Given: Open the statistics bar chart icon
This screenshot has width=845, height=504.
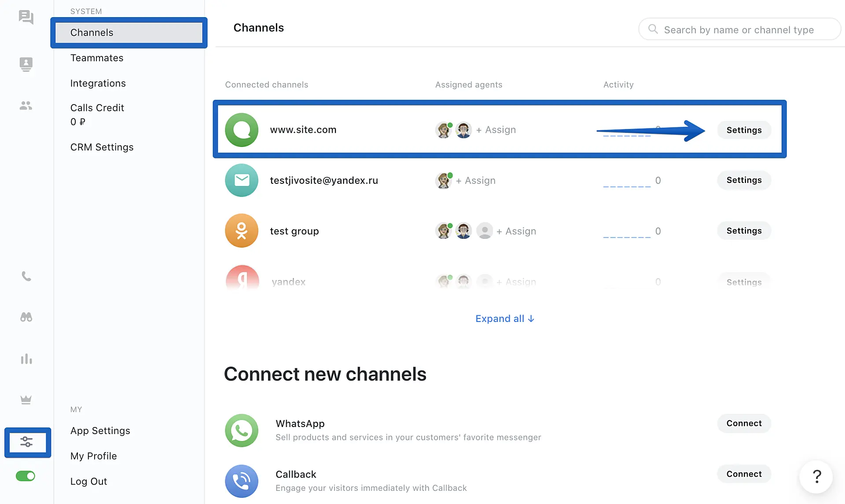Looking at the screenshot, I should pos(26,359).
